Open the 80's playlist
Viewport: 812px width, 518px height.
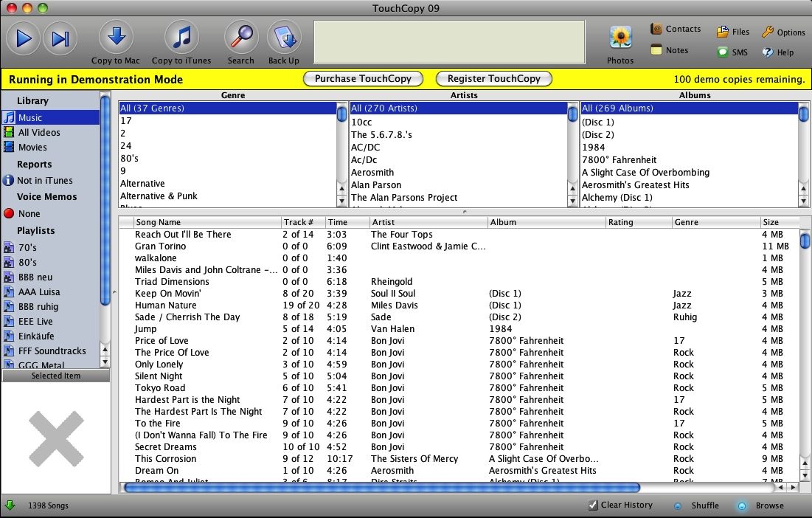(27, 263)
